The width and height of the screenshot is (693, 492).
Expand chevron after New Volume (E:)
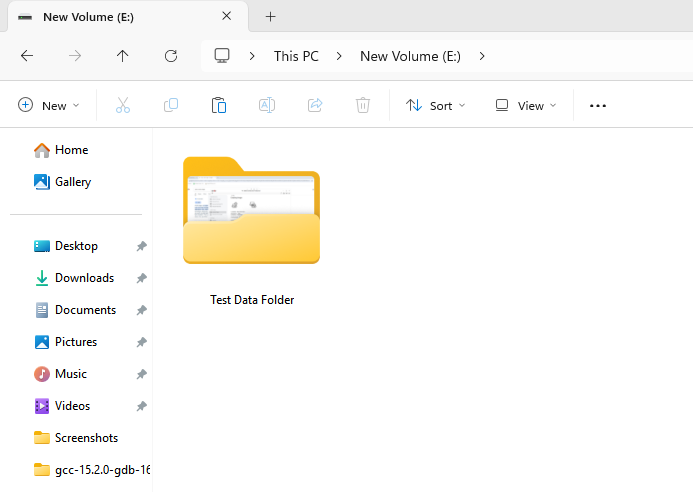click(482, 56)
